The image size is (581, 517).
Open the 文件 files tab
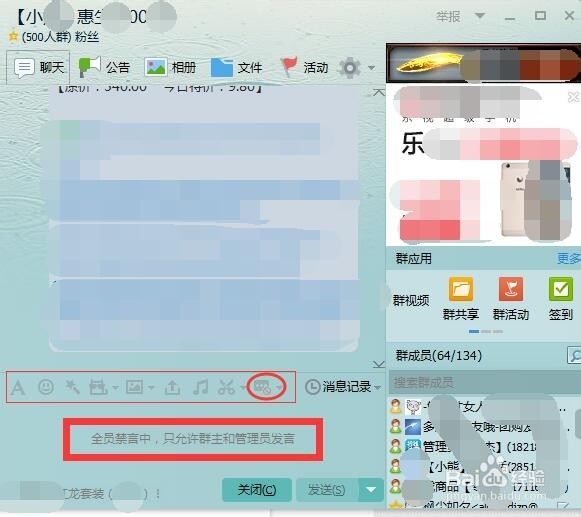(x=236, y=67)
